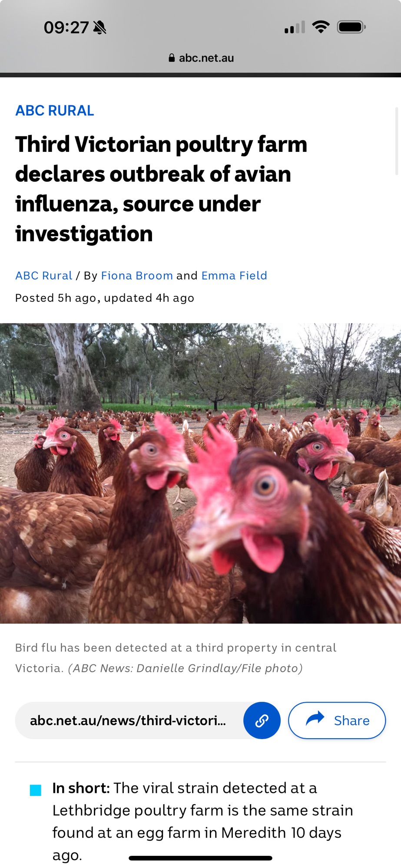Tap the page scrollbar on right edge
401x868 pixels.
[396, 141]
